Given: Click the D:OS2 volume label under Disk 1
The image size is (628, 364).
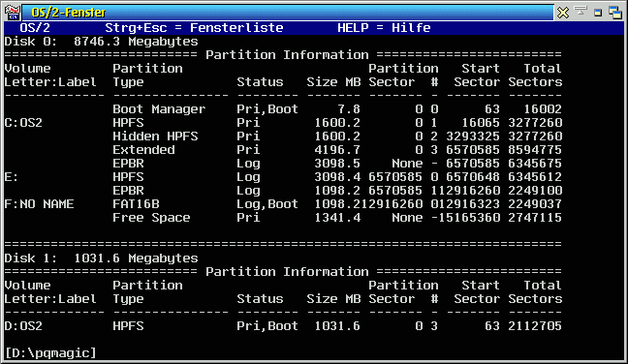Looking at the screenshot, I should [x=23, y=326].
